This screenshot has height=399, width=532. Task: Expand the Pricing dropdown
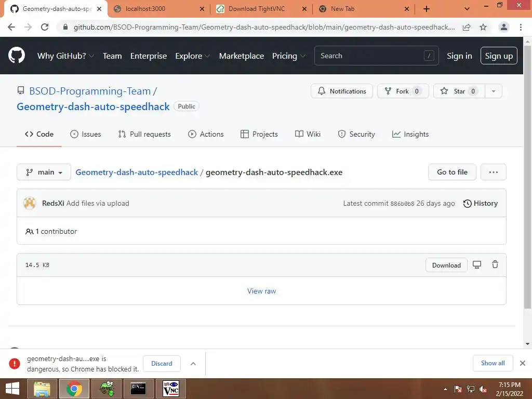pos(288,56)
